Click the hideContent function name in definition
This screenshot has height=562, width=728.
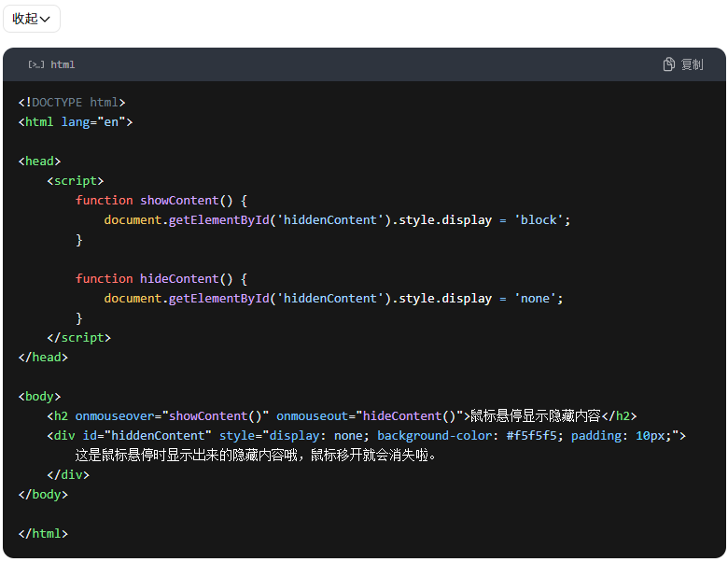click(179, 279)
